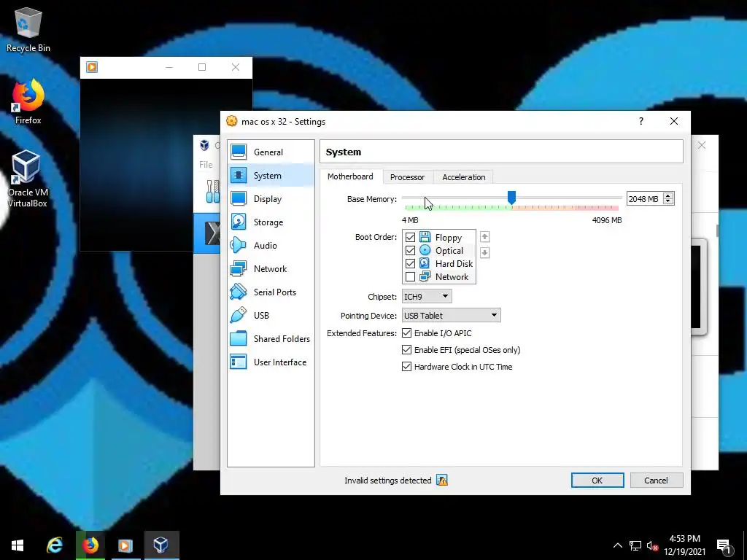This screenshot has width=747, height=560.
Task: Toggle Enable EFI (special OSes only)
Action: [407, 349]
